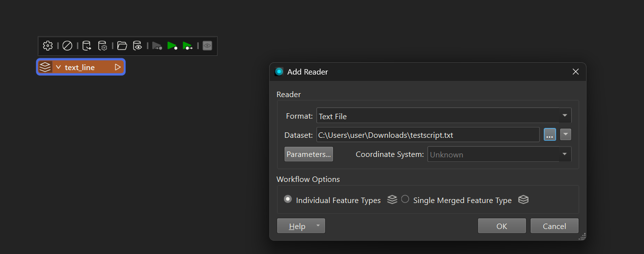The image size is (644, 254).
Task: Browse for dataset using ellipsis button
Action: 550,134
